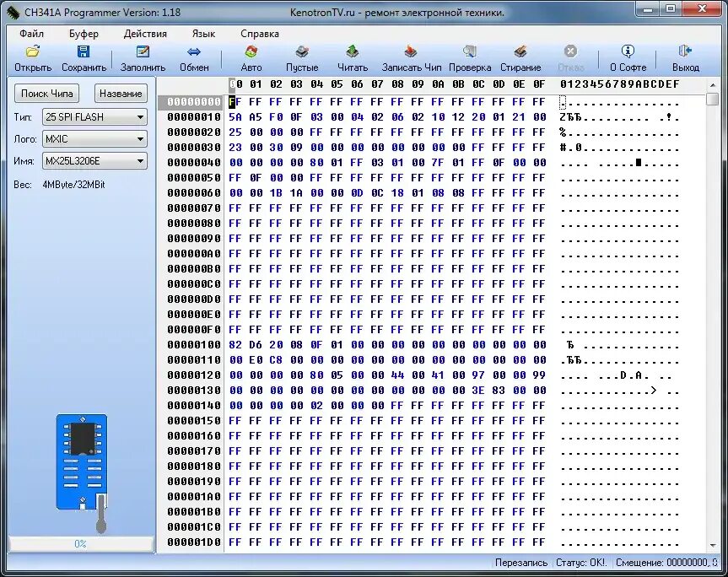
Task: Click the Статус: OK! status text
Action: click(x=581, y=563)
